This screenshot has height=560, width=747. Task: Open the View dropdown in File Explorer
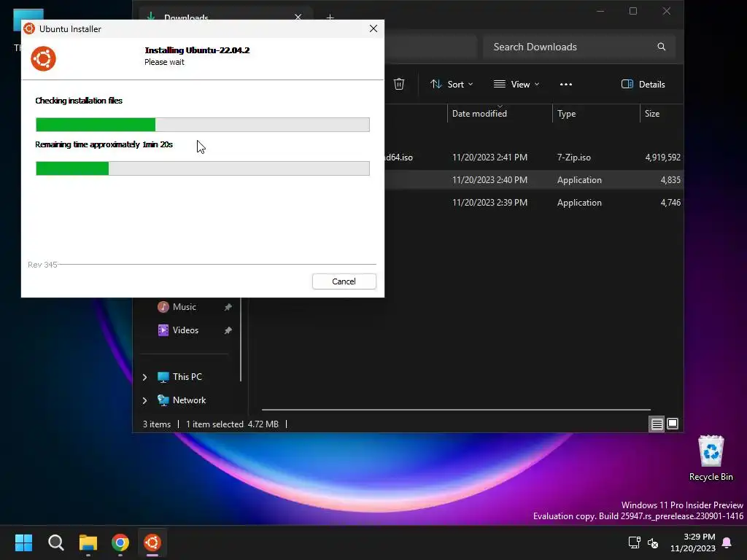[x=516, y=85]
